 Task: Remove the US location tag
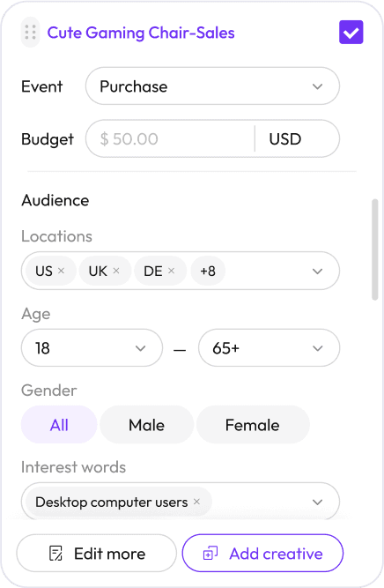click(62, 271)
